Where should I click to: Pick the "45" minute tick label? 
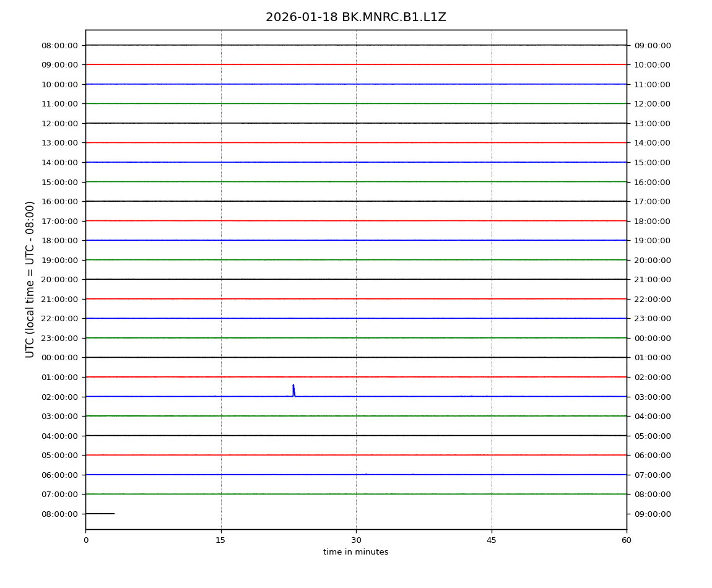491,540
